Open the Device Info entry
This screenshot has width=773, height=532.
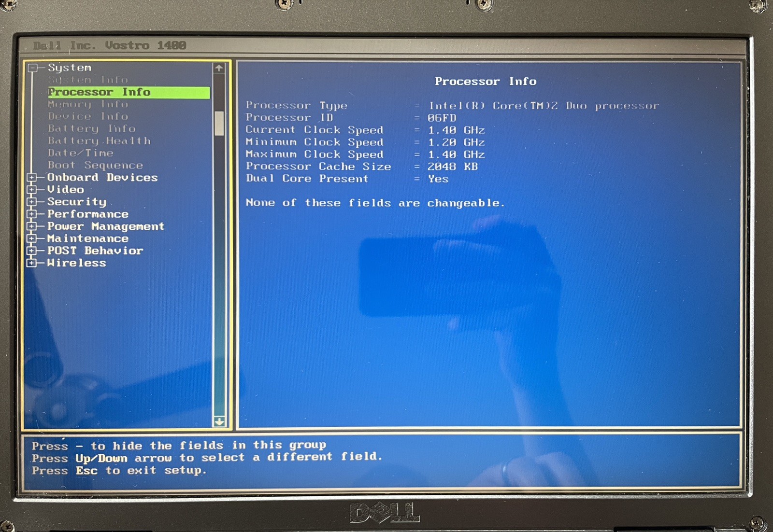coord(88,116)
